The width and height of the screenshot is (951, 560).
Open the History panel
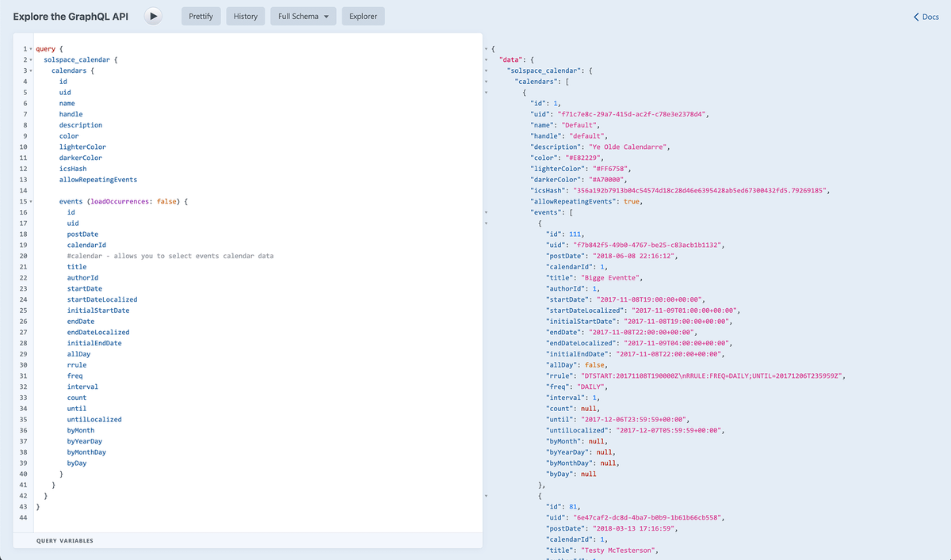pos(245,16)
